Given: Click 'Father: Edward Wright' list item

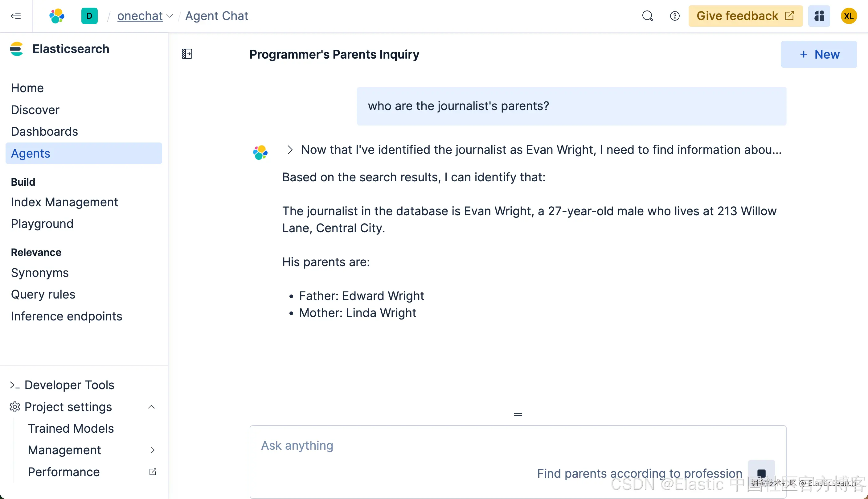Looking at the screenshot, I should point(361,296).
